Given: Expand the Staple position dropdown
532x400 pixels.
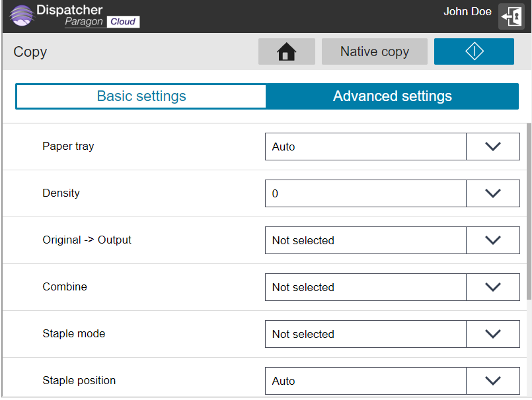Looking at the screenshot, I should (x=493, y=380).
